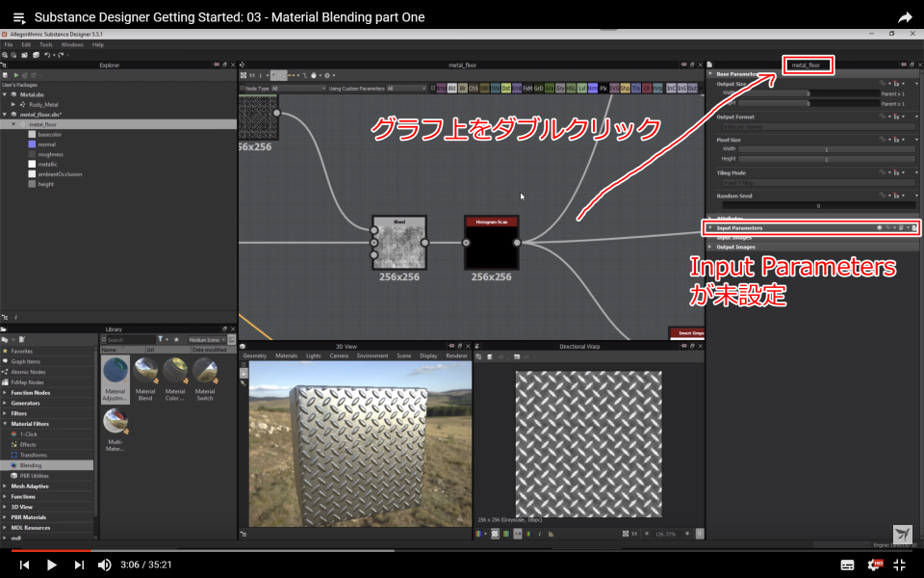
Task: Add an Output node from the node bar
Action: click(692, 89)
